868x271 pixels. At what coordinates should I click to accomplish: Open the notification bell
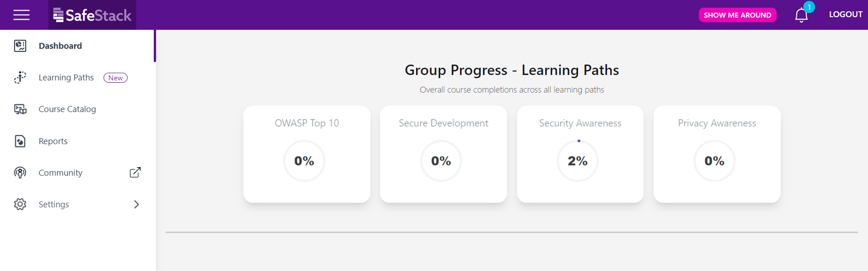801,15
